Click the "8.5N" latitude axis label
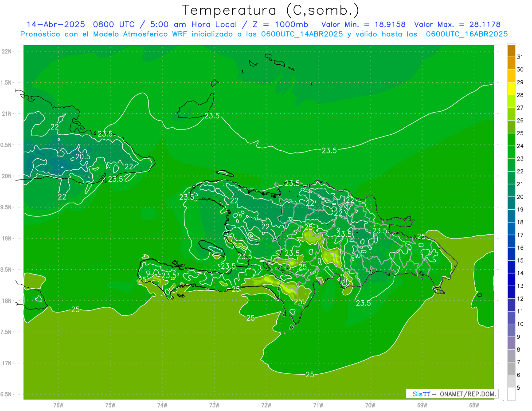532x411 pixels. tap(6, 270)
